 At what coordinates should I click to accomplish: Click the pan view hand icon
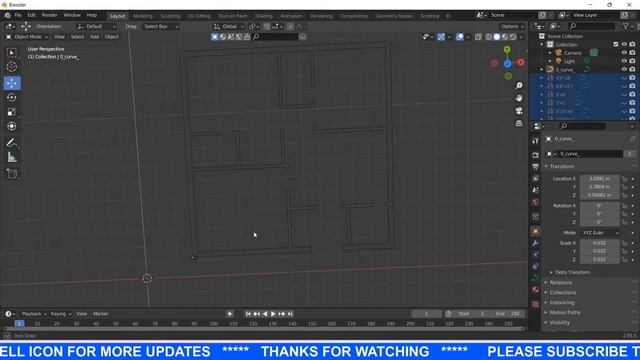(519, 98)
